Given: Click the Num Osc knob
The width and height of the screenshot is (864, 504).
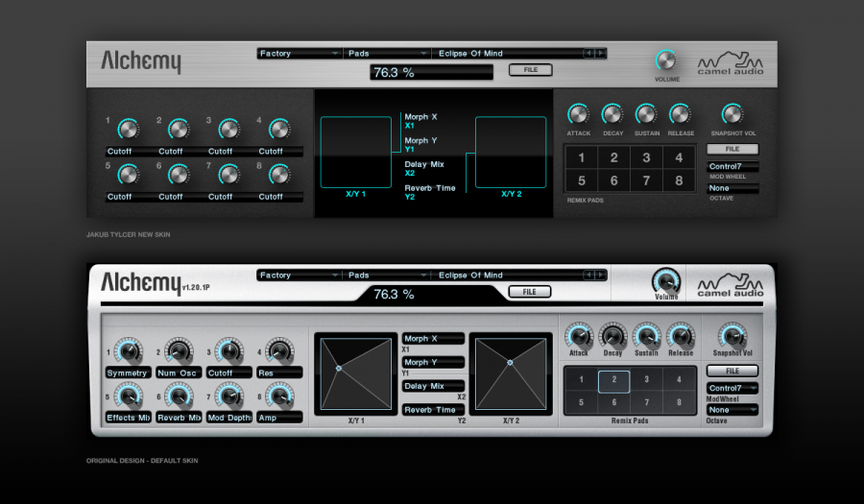Looking at the screenshot, I should click(x=179, y=350).
